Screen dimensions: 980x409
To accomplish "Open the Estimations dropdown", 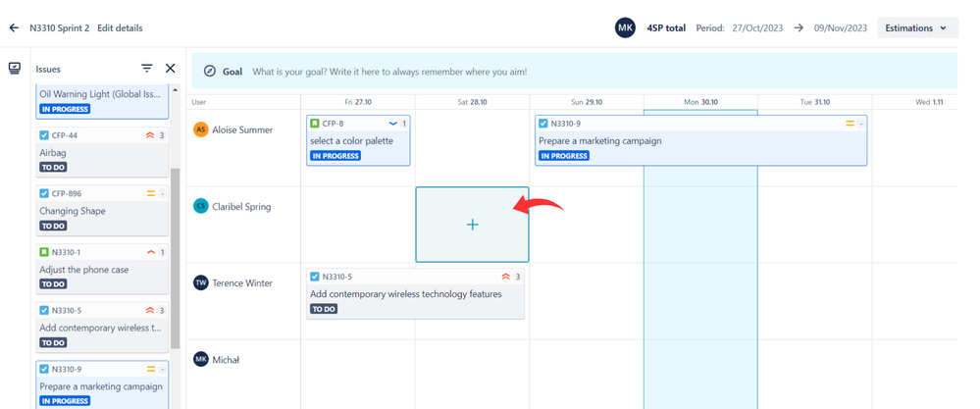I will point(917,28).
